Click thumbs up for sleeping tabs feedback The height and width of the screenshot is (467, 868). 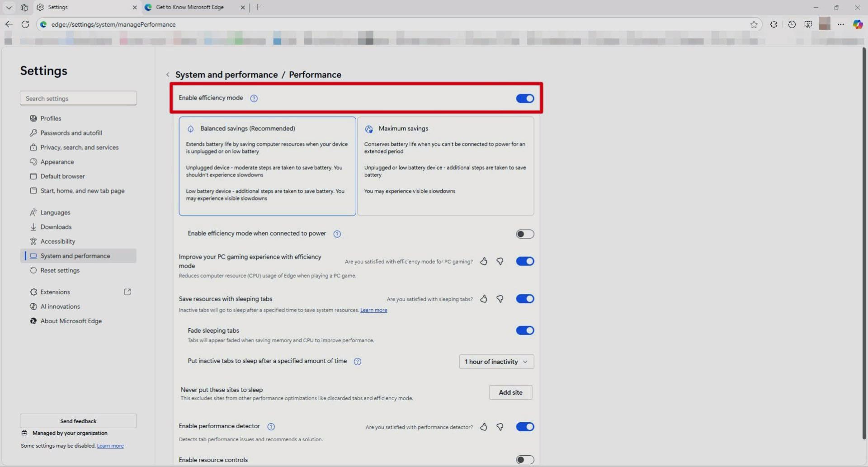pos(484,299)
